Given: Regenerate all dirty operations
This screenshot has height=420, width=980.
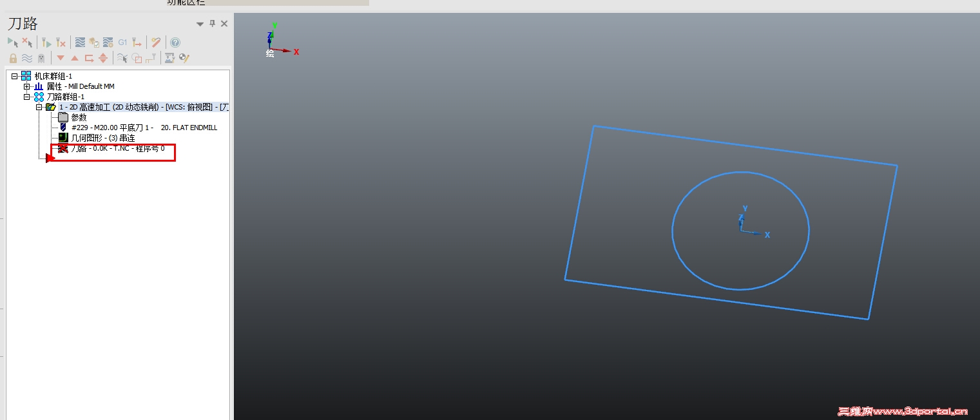Looking at the screenshot, I should tap(61, 43).
